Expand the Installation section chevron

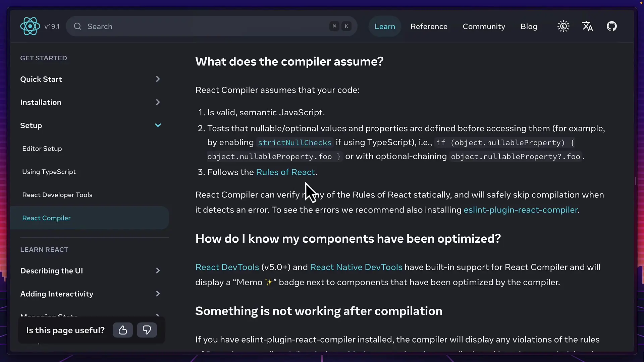pyautogui.click(x=158, y=102)
